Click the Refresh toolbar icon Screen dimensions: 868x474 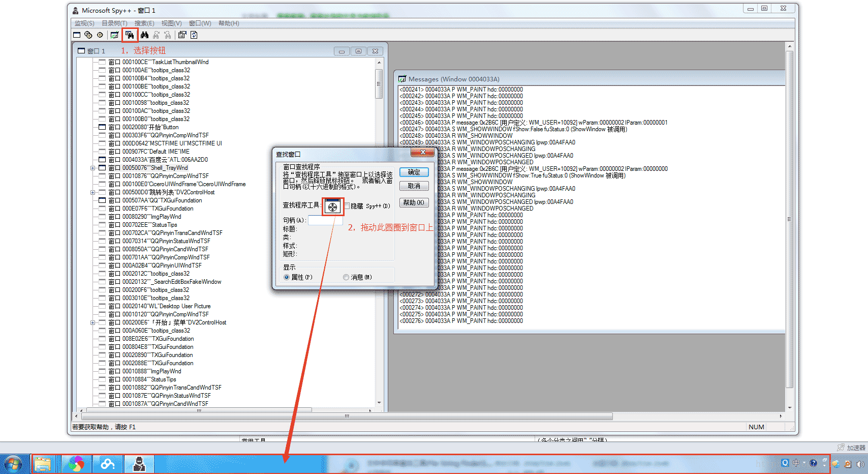click(194, 35)
